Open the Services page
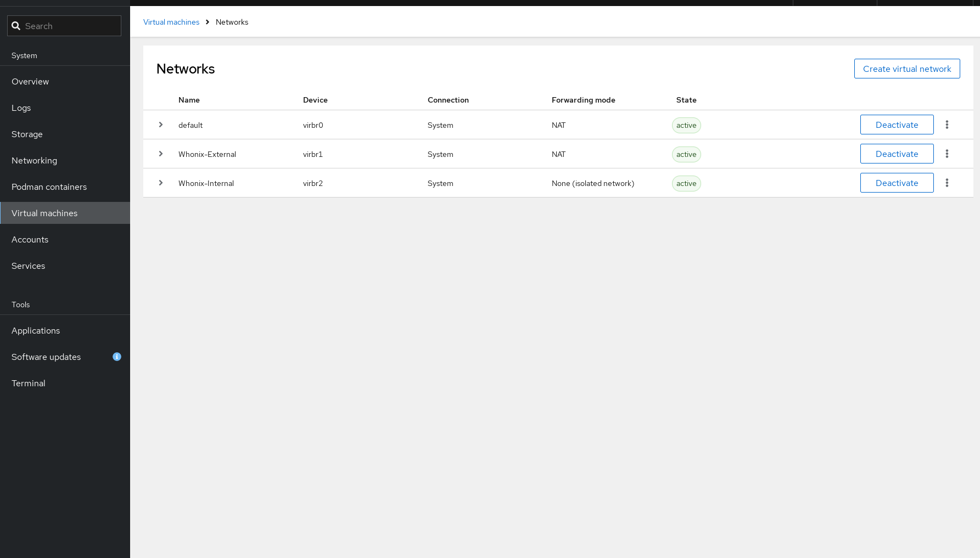This screenshot has width=980, height=558. pos(28,266)
